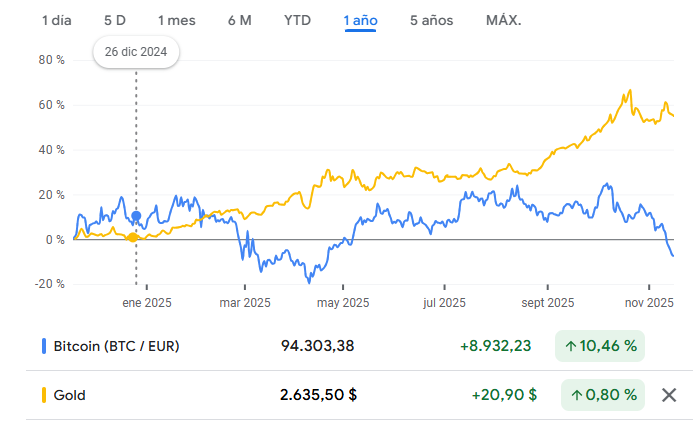Screen dimensions: 698x425
Task: Remove Gold comparison with X icon
Action: tap(670, 394)
